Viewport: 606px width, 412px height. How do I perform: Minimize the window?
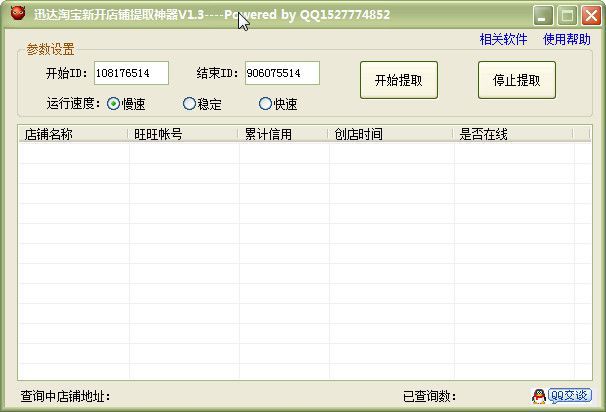[543, 15]
